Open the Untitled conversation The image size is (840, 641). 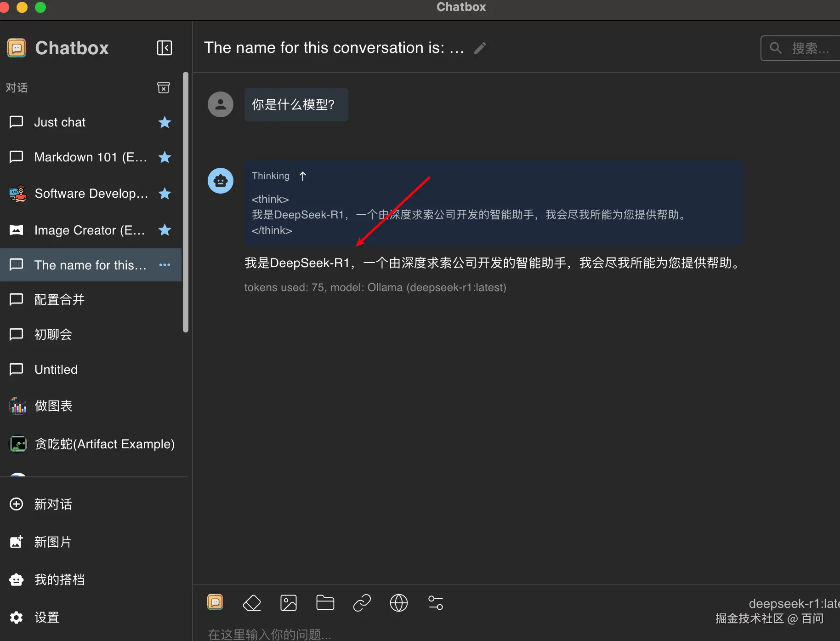pos(91,369)
